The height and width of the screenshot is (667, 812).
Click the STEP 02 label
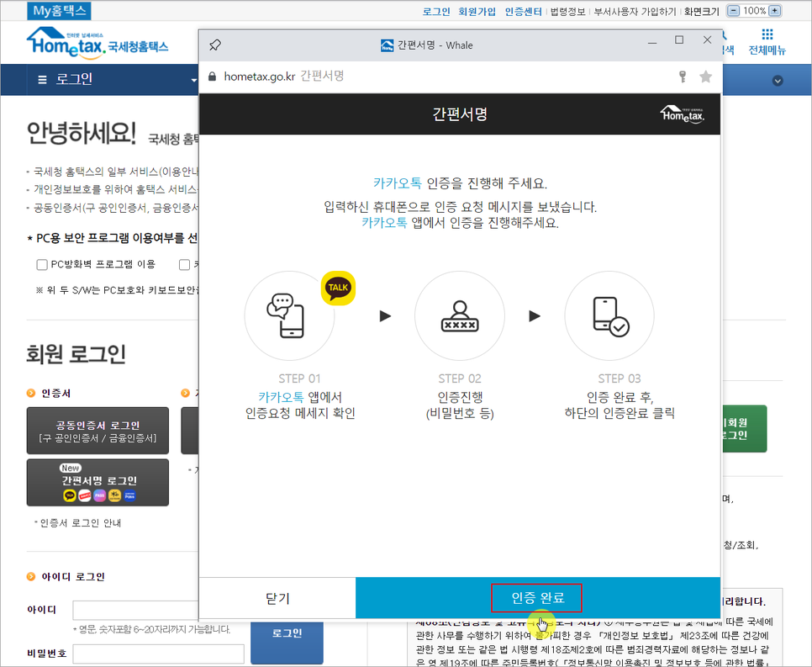coord(460,378)
